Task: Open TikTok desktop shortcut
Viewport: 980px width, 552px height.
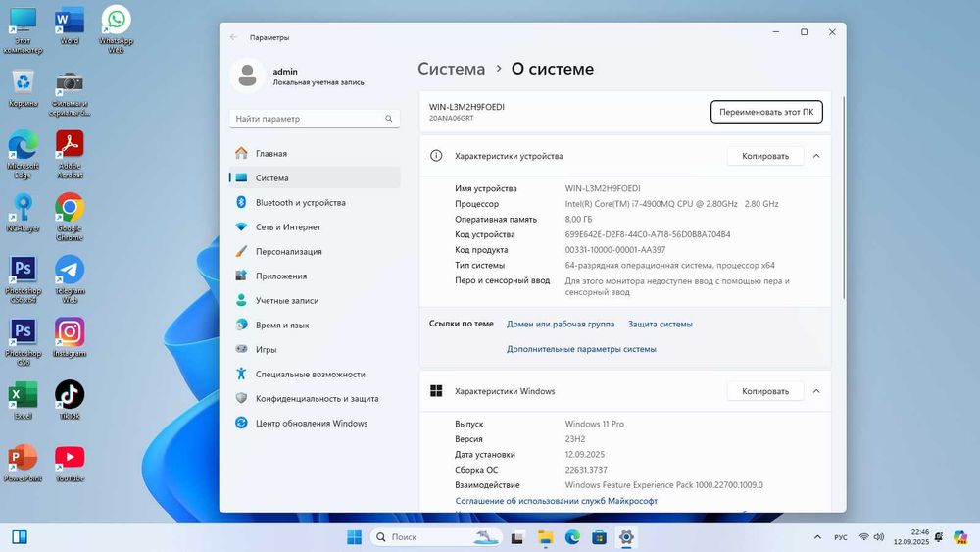Action: point(70,401)
